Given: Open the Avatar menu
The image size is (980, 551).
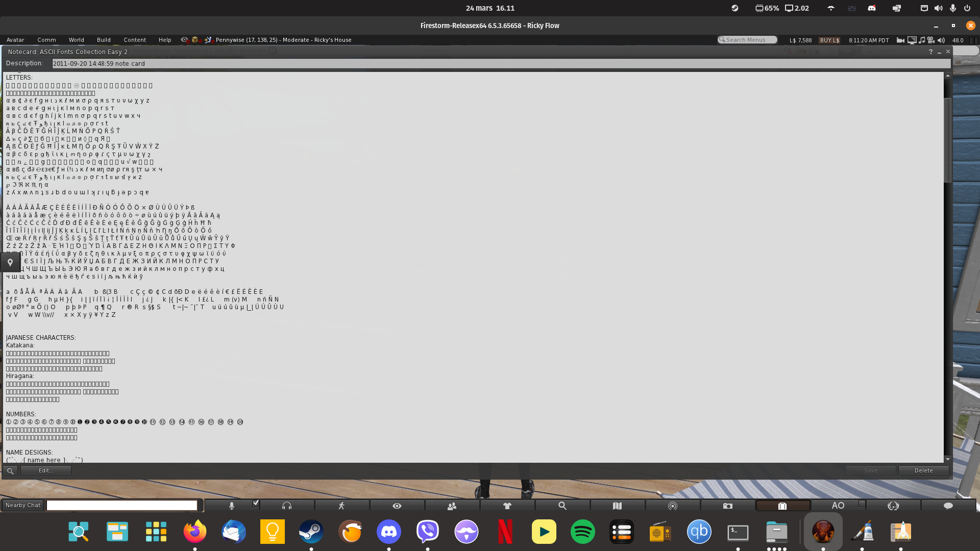Looking at the screenshot, I should coord(15,39).
